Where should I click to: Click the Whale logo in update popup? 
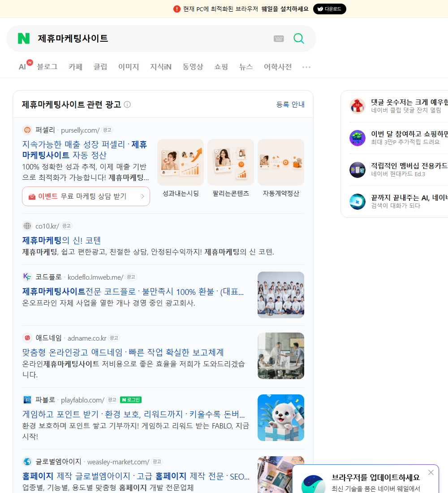(313, 484)
